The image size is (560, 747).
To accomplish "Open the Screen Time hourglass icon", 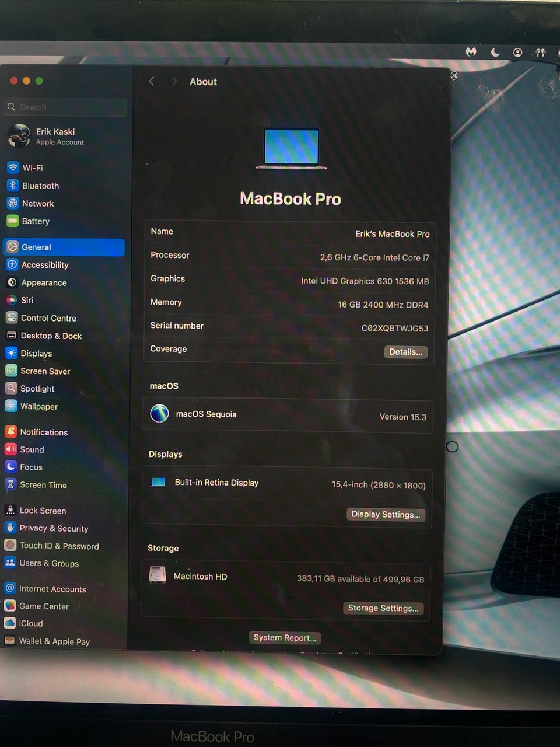I will [10, 484].
